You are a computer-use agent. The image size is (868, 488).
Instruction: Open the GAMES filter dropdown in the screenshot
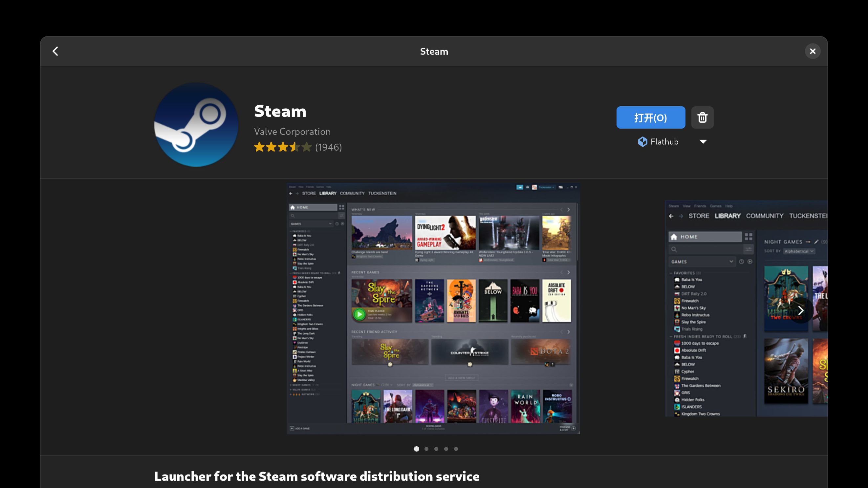310,223
